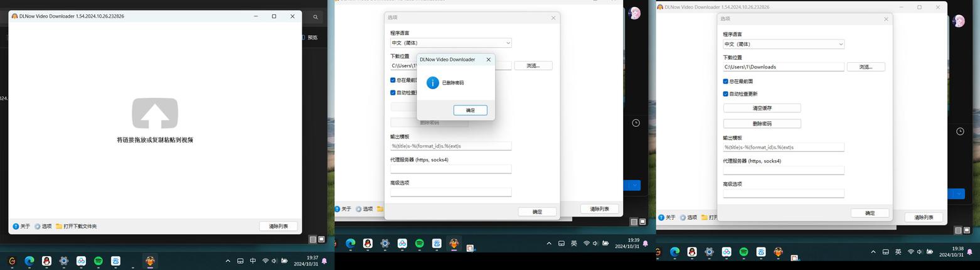Toggle 自动检查更新 checkbox in the 19:38 options dialog
This screenshot has height=270, width=980.
[x=725, y=94]
